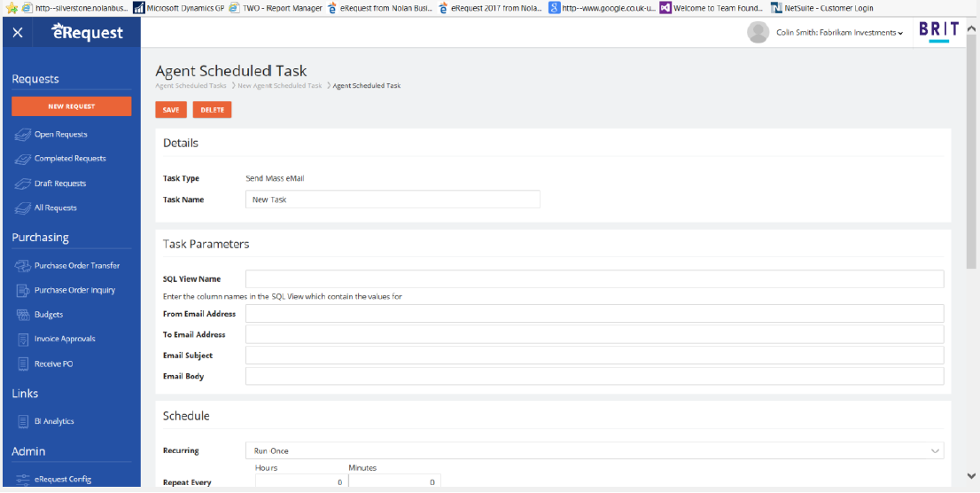Viewport: 980px width, 493px height.
Task: Click the Completed Requests sidebar icon
Action: pyautogui.click(x=23, y=159)
